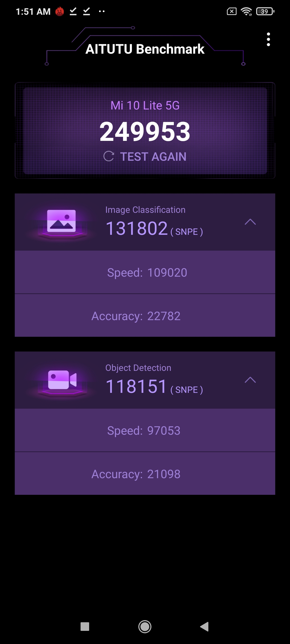Tap the Wi-Fi status icon
This screenshot has height=644, width=290.
click(246, 12)
